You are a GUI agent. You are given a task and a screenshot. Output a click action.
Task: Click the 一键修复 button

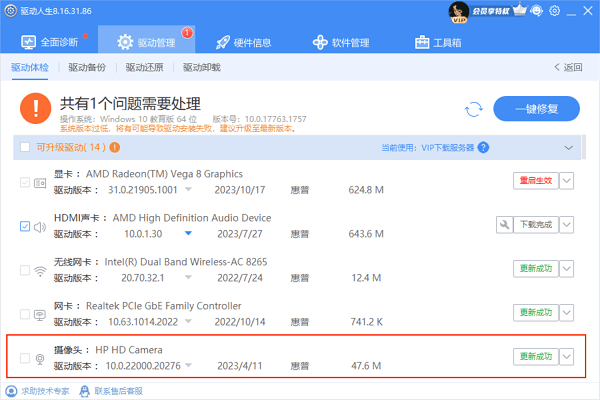tap(536, 109)
